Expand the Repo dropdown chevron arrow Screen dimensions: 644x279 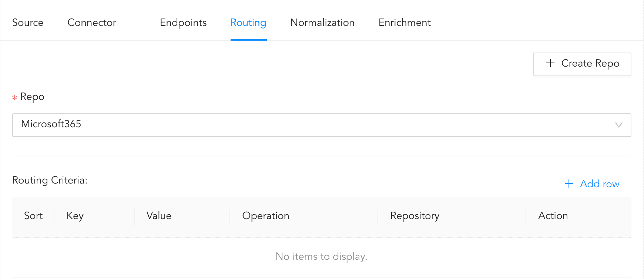(618, 125)
